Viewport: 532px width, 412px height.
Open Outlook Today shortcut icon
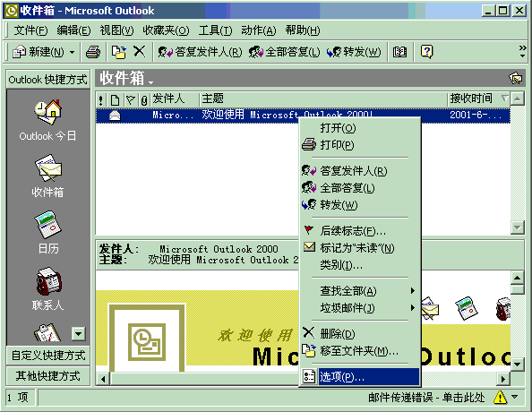pyautogui.click(x=47, y=112)
